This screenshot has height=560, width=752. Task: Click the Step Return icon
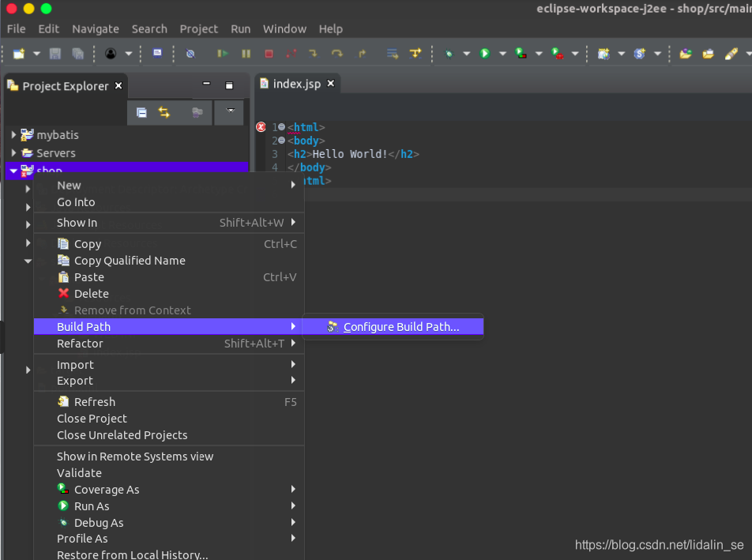tap(362, 53)
